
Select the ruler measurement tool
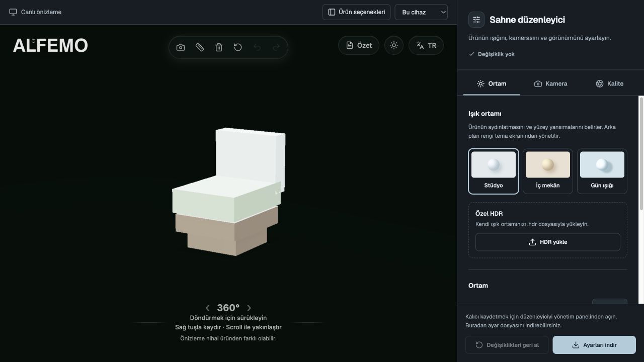pyautogui.click(x=200, y=47)
